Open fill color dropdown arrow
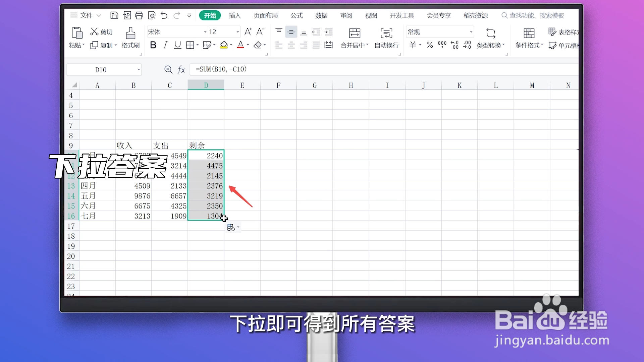 pyautogui.click(x=231, y=45)
